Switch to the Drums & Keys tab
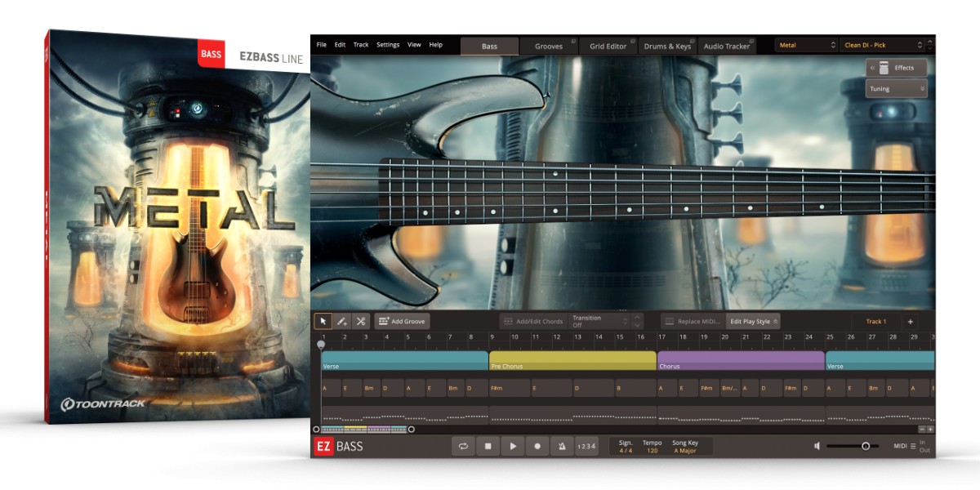This screenshot has height=490, width=980. (667, 46)
